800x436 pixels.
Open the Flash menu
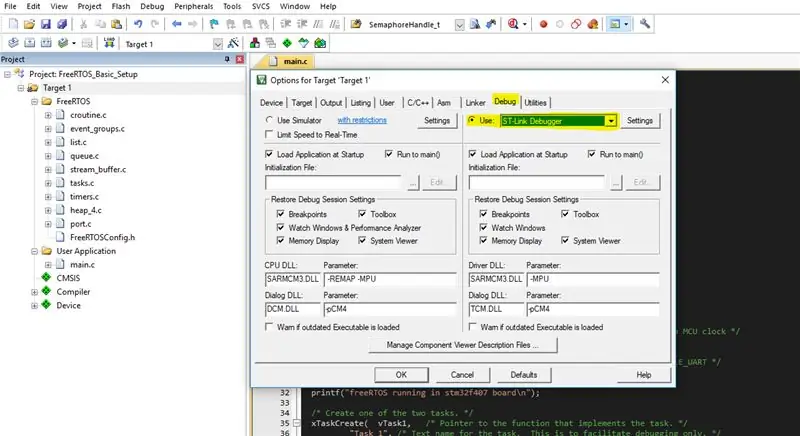[120, 7]
